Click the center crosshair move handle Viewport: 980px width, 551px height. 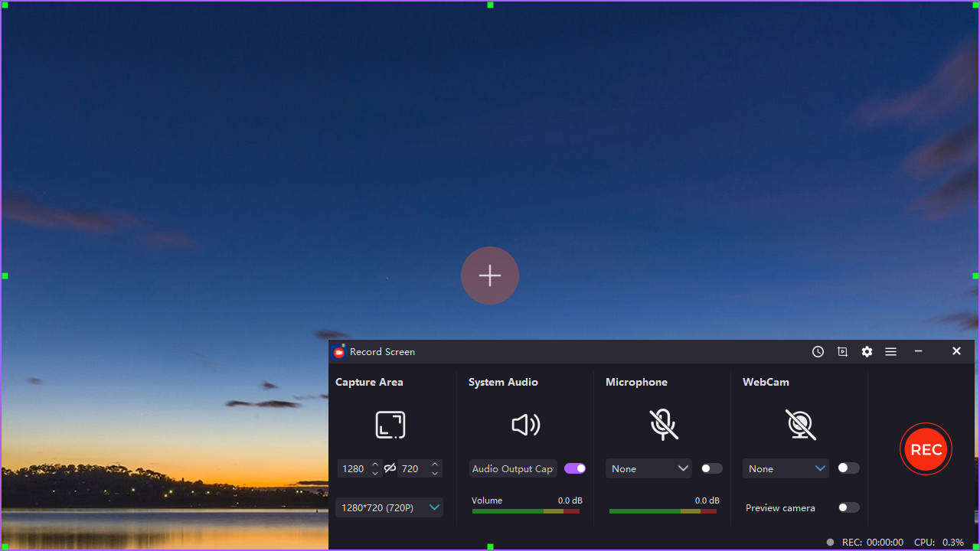[x=490, y=275]
